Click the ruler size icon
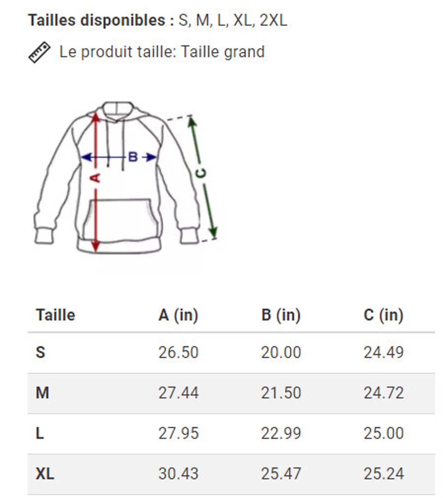The image size is (448, 498). [x=39, y=52]
